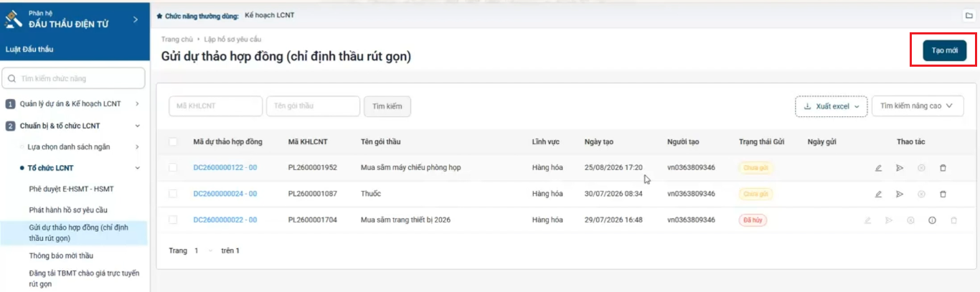Click plan code PL2600001952
The height and width of the screenshot is (292, 980).
pos(312,168)
